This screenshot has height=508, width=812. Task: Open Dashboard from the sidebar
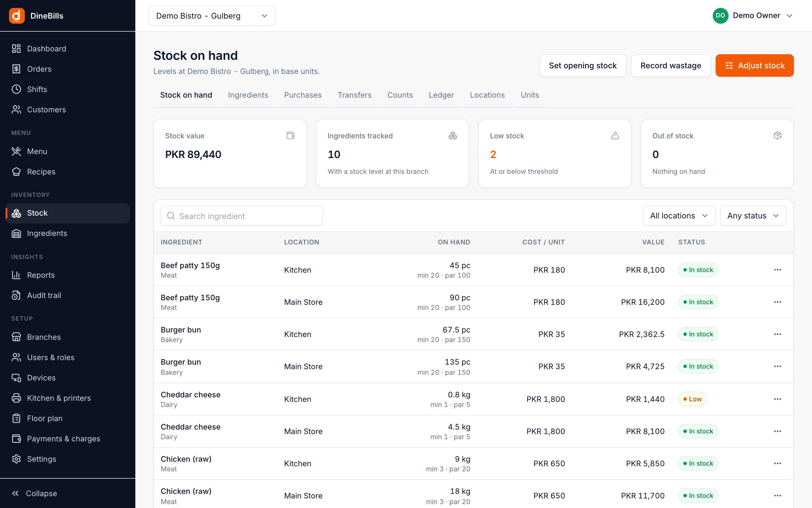pos(67,49)
